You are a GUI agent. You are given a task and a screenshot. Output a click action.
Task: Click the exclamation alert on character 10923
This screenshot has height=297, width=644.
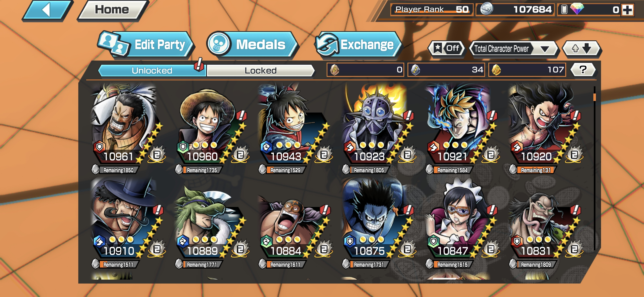(x=408, y=116)
